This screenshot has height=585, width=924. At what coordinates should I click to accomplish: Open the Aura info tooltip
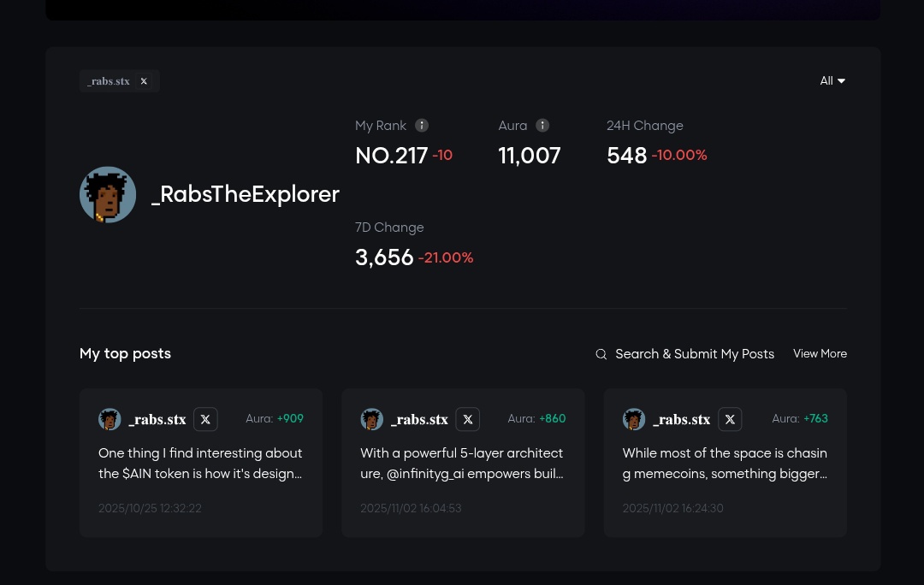pyautogui.click(x=542, y=125)
